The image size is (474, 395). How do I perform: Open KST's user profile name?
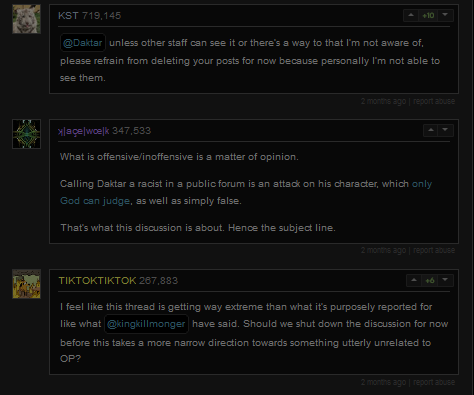[68, 16]
